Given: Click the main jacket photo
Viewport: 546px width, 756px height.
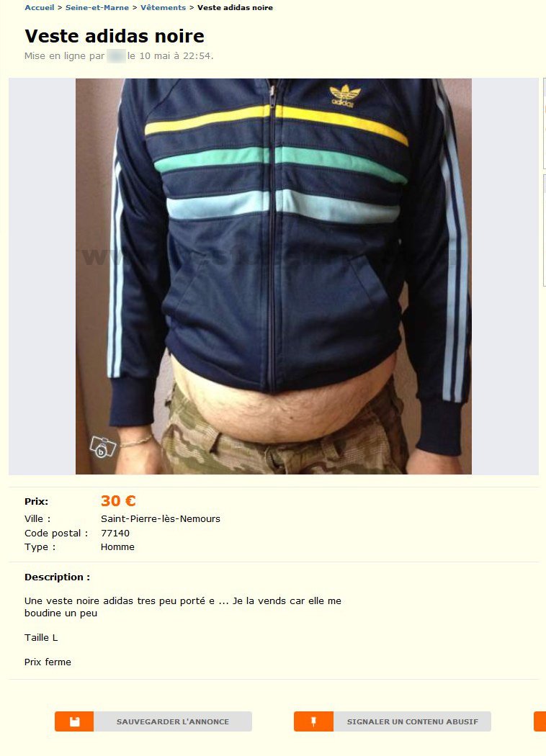Looking at the screenshot, I should 274,276.
